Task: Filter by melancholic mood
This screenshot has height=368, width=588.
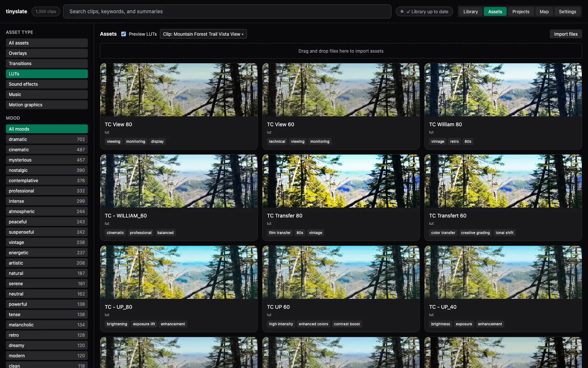Action: tap(47, 325)
